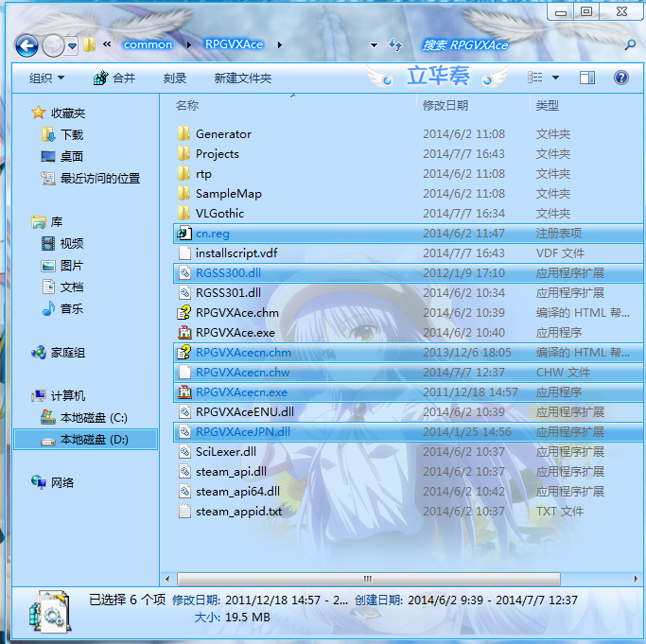Select the Generator folder icon
The height and width of the screenshot is (644, 646).
coord(183,134)
